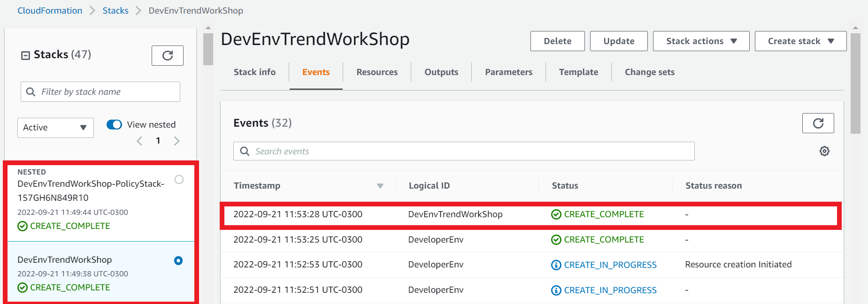The image size is (868, 304).
Task: Go to previous stacks page
Action: (x=139, y=141)
